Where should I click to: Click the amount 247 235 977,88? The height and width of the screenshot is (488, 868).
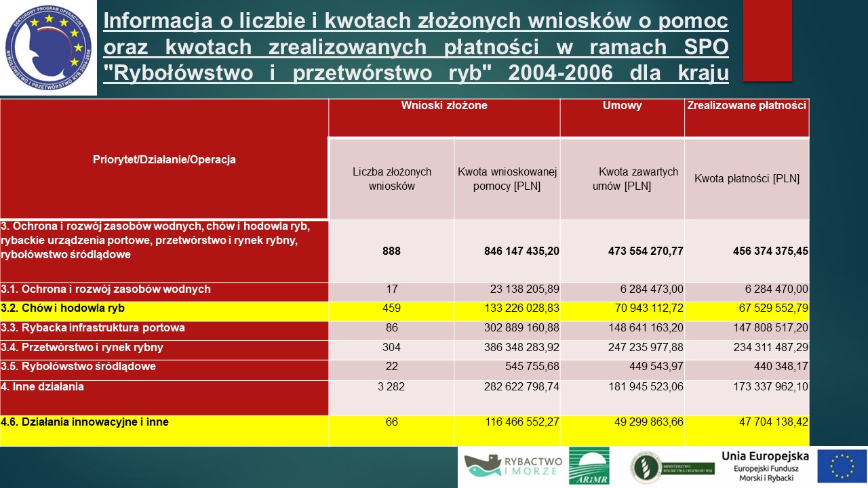pyautogui.click(x=646, y=348)
